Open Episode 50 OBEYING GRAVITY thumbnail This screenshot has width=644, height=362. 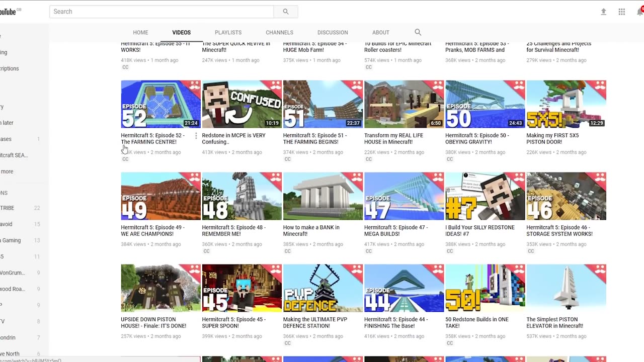(x=485, y=104)
